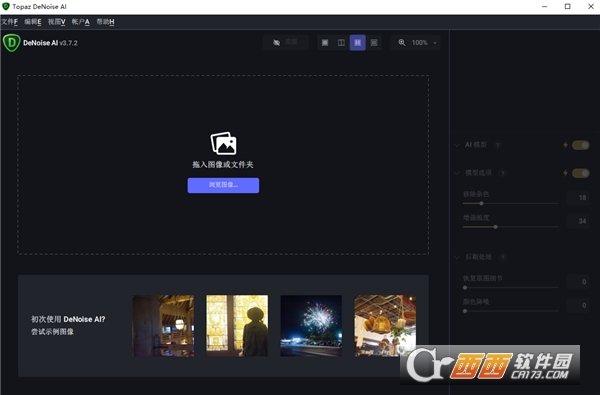The height and width of the screenshot is (395, 600).
Task: Open the fireworks sample image
Action: click(x=311, y=326)
